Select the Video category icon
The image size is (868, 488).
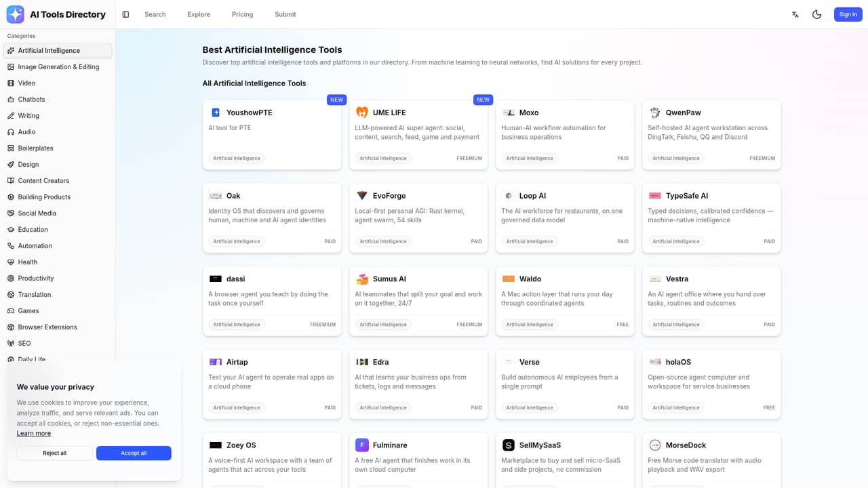(11, 83)
